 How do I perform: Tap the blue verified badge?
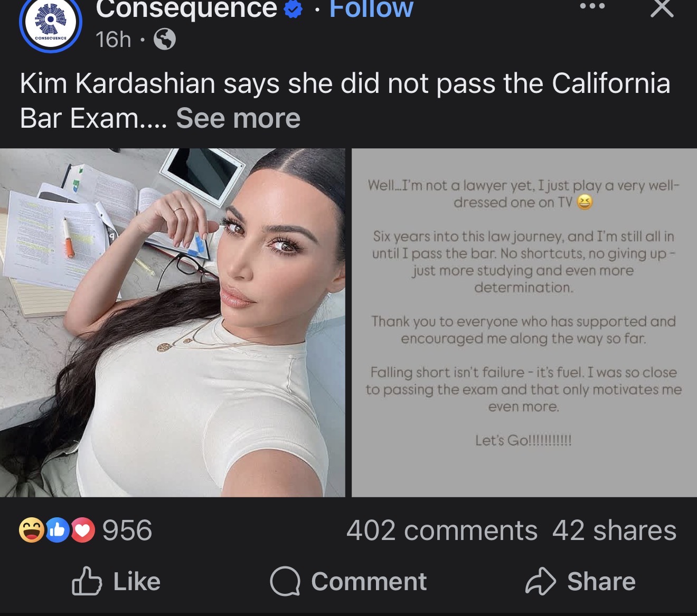click(294, 9)
